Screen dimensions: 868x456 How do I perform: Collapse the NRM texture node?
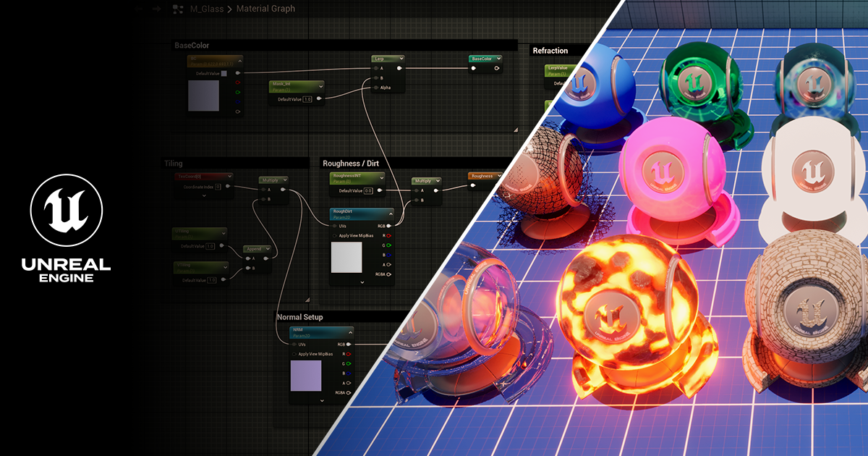click(x=349, y=333)
